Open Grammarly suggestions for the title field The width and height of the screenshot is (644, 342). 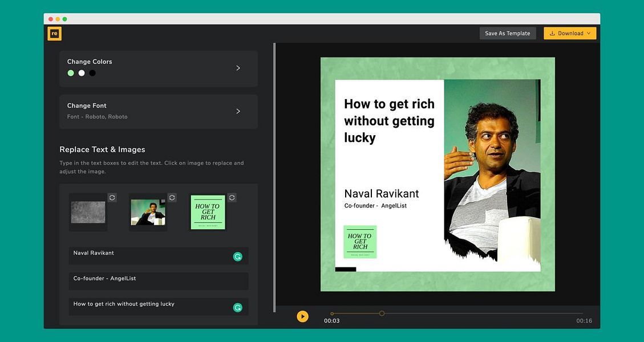tap(238, 307)
